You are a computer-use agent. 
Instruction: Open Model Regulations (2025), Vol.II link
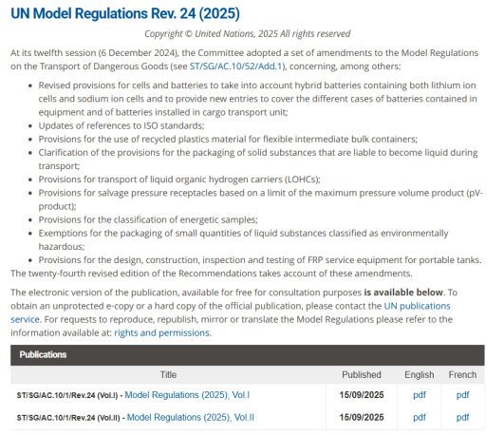[190, 417]
